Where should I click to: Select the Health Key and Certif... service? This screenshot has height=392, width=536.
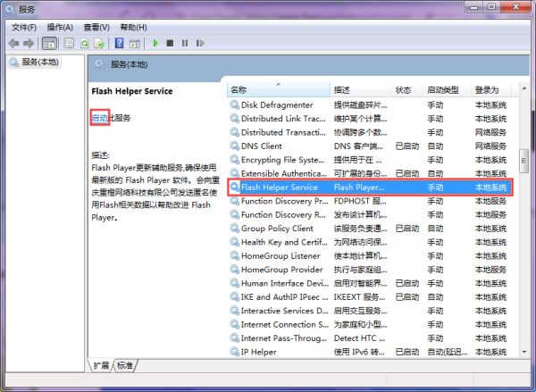pyautogui.click(x=370, y=242)
